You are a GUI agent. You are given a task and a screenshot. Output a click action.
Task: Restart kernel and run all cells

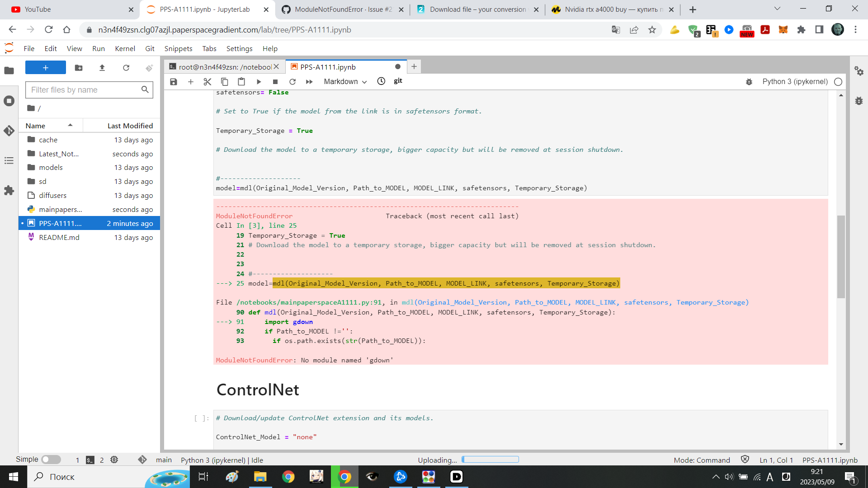click(309, 82)
